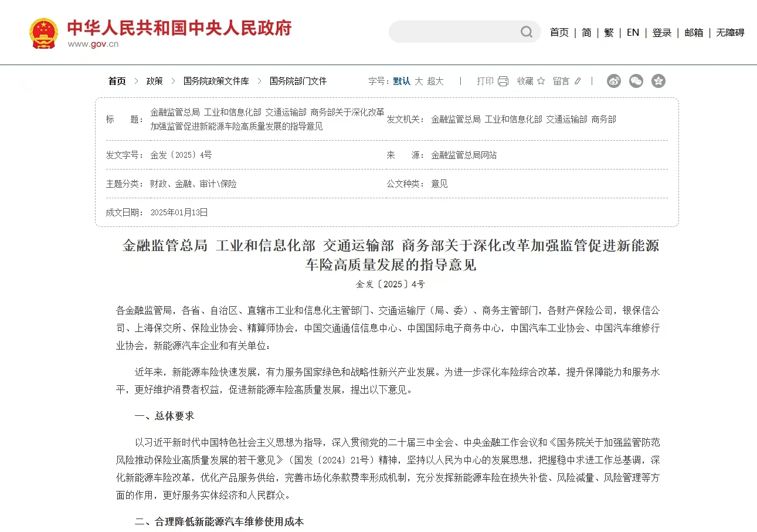Click date value 2025年01月13日

(x=179, y=212)
